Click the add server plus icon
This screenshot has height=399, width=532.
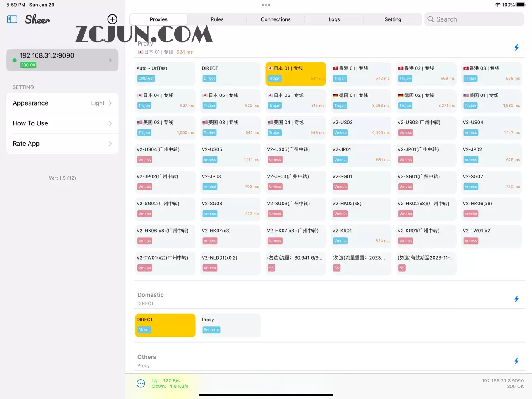click(112, 19)
